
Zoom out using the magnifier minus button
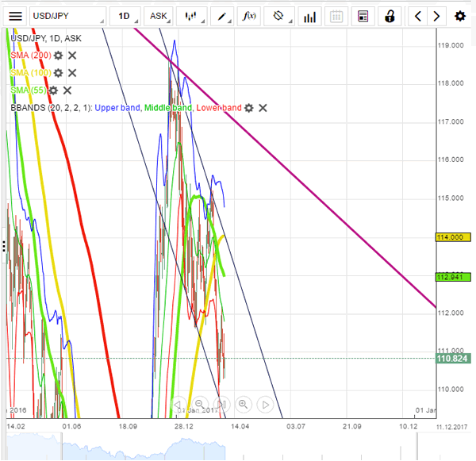(x=199, y=404)
